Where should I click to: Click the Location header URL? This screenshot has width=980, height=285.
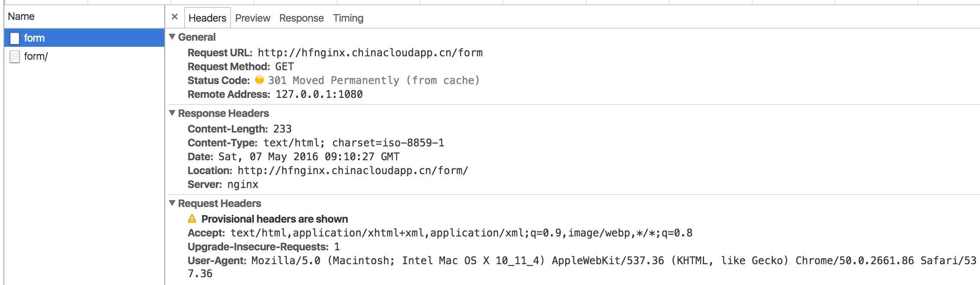click(x=352, y=171)
